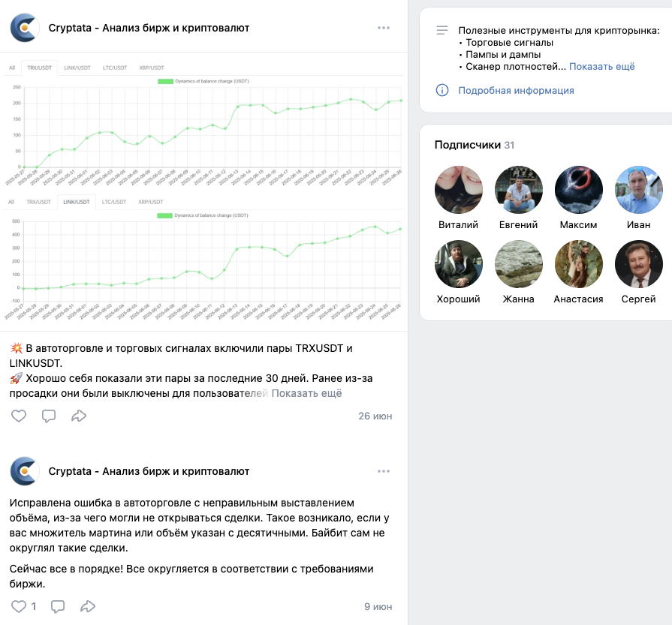Click the Cryptata community logo
The width and height of the screenshot is (672, 625).
coord(24,27)
